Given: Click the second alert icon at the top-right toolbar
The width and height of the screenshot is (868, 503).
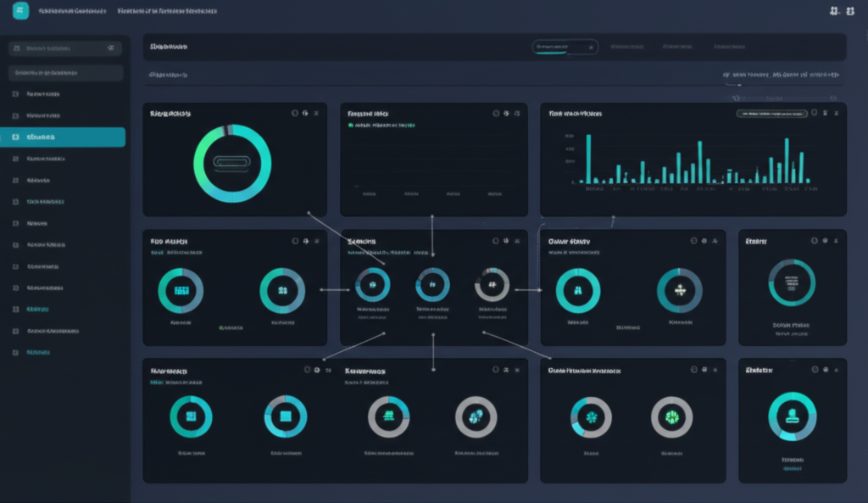Looking at the screenshot, I should pos(850,9).
